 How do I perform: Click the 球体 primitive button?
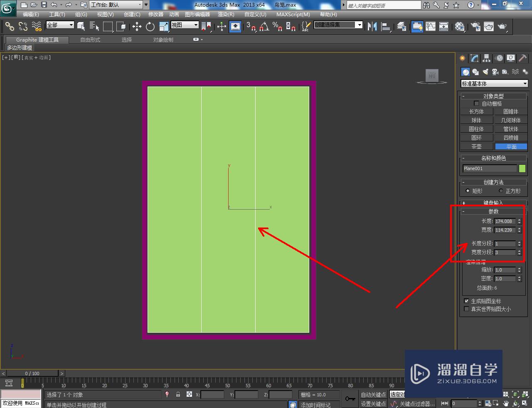476,120
